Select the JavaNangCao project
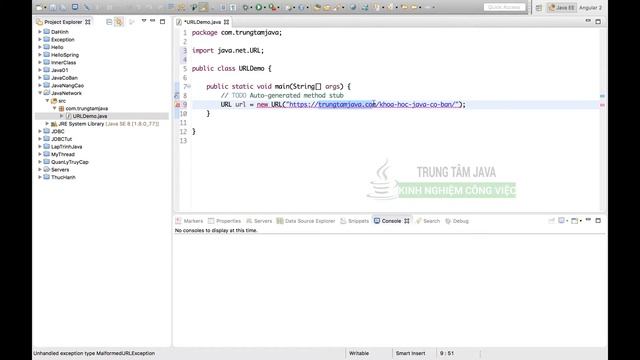640x360 pixels. point(67,86)
